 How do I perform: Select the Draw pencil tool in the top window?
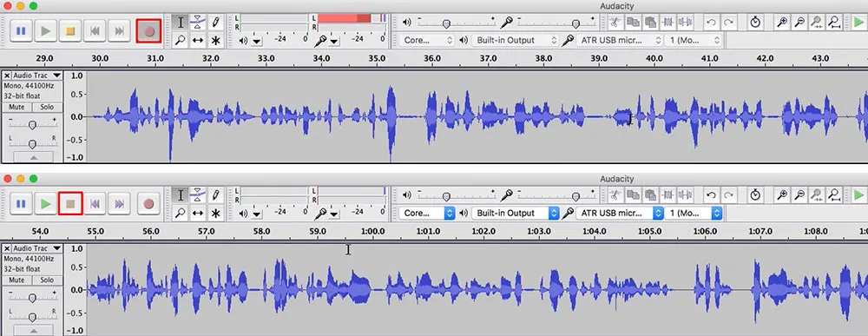click(x=215, y=23)
